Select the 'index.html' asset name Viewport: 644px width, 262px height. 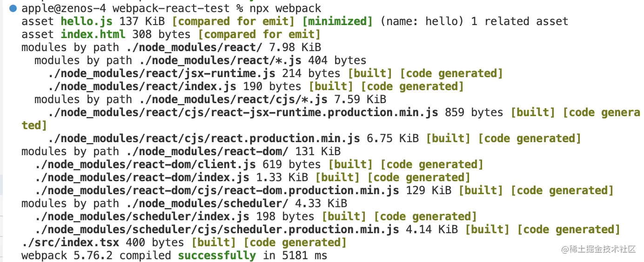pos(93,34)
